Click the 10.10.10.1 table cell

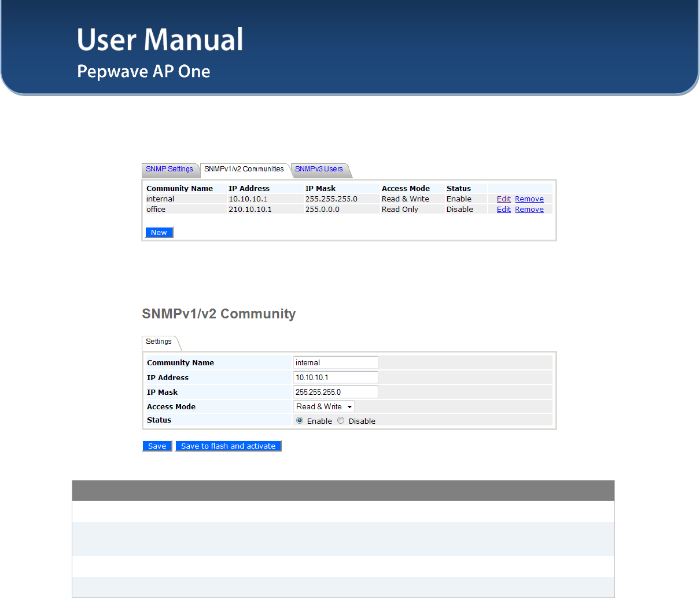tap(266, 199)
